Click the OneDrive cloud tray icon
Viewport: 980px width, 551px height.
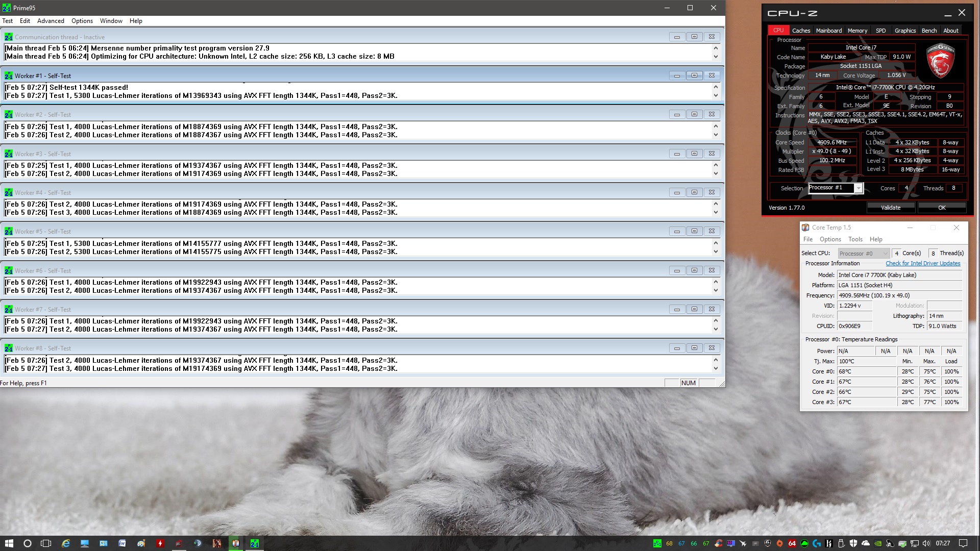pos(865,543)
